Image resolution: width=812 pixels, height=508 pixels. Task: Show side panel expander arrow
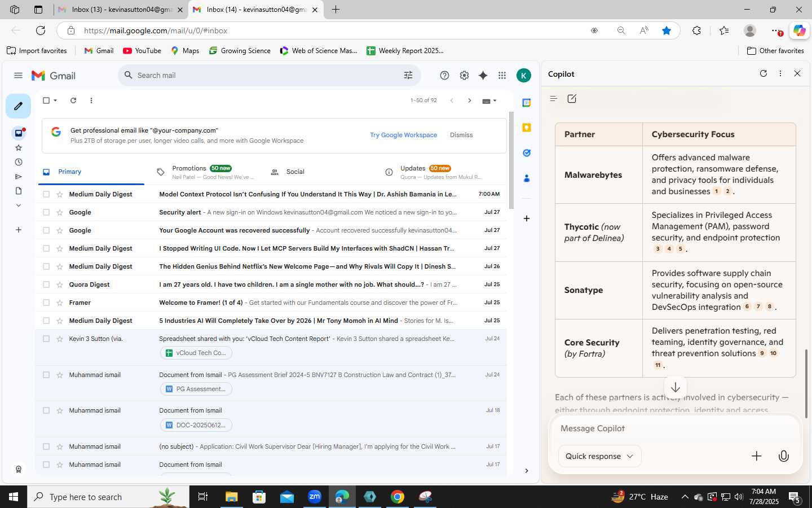pyautogui.click(x=526, y=471)
